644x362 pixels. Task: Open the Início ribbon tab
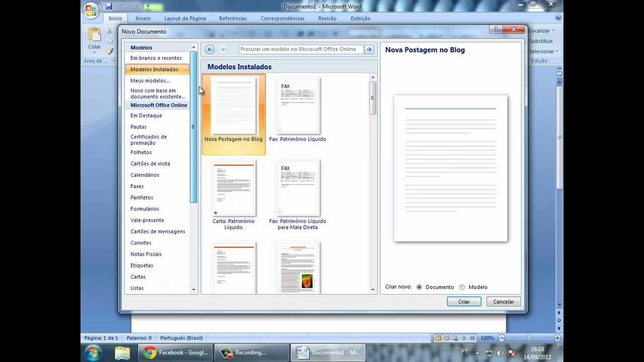tap(115, 19)
